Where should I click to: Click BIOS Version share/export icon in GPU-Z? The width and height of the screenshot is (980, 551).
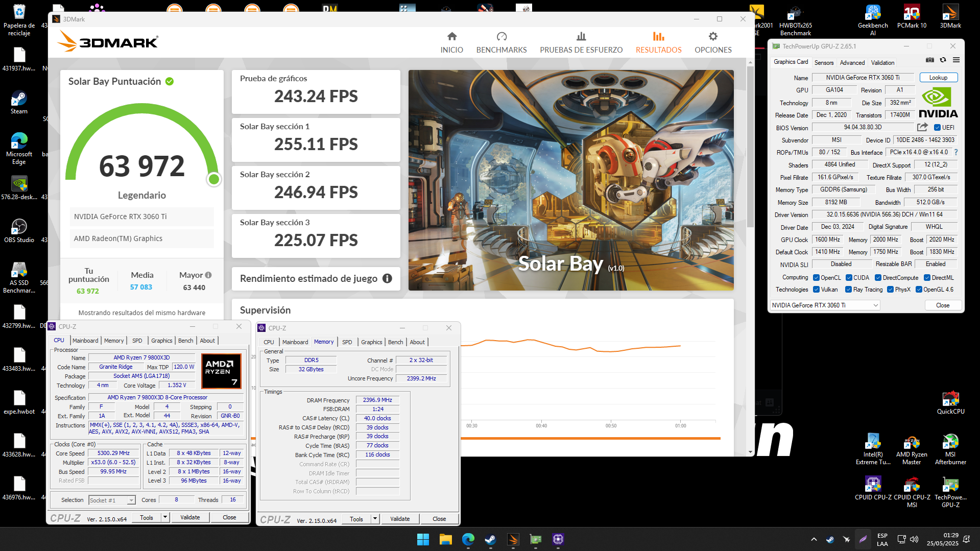pos(922,127)
